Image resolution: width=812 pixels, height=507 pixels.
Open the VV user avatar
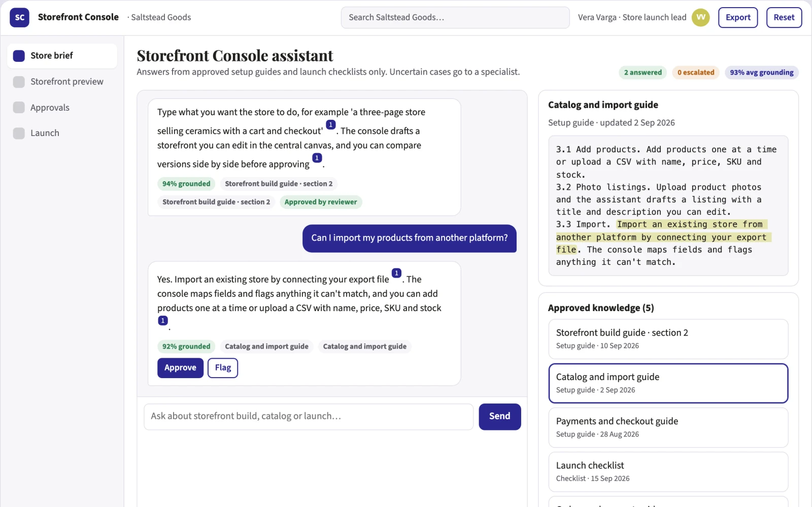[701, 17]
